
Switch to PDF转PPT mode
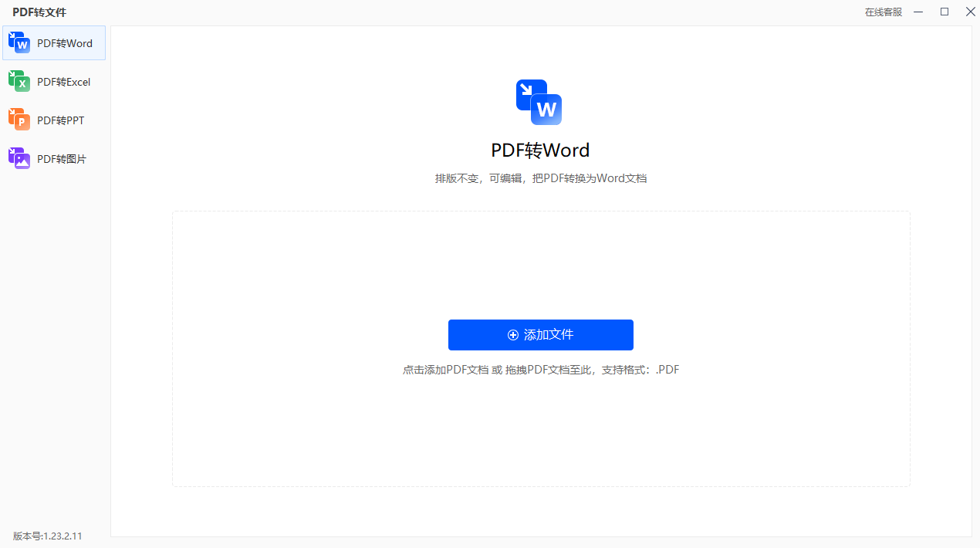[54, 120]
